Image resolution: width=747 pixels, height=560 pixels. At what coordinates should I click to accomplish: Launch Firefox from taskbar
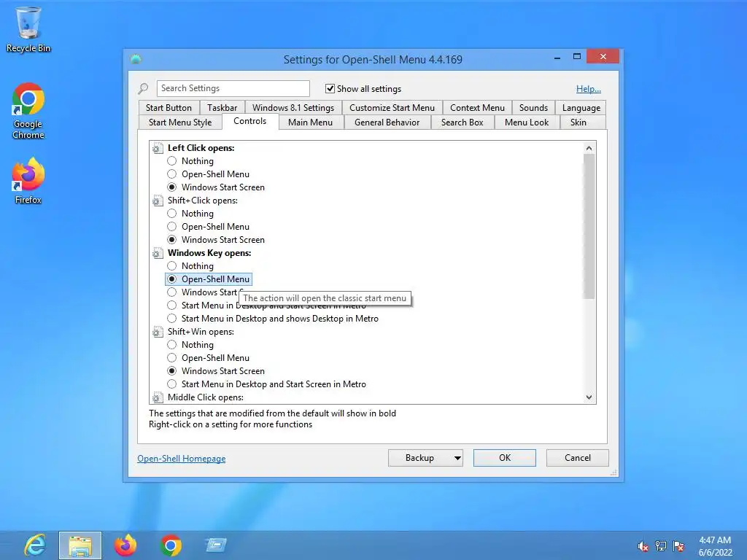tap(125, 545)
